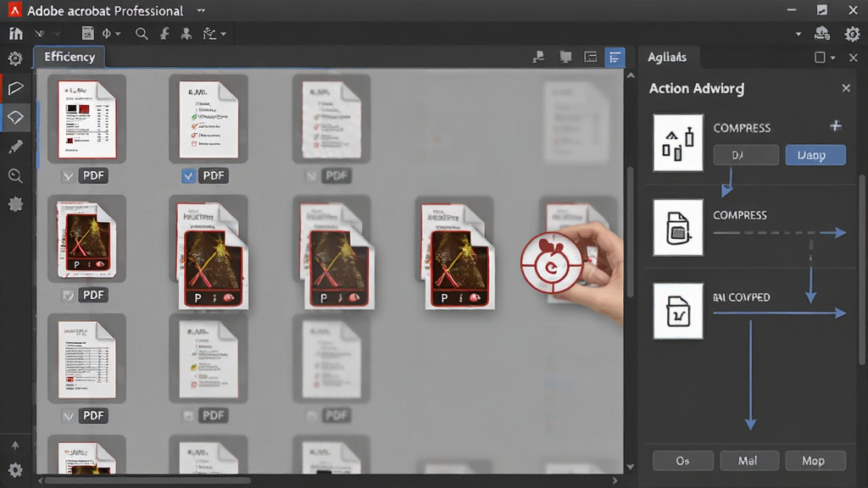The width and height of the screenshot is (868, 488).
Task: Select the comment tool in left sidebar
Action: pos(15,88)
